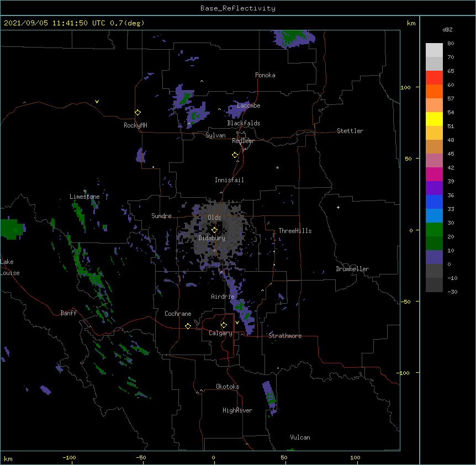Click the yellow marker below Cochrane
The width and height of the screenshot is (476, 465).
[188, 326]
